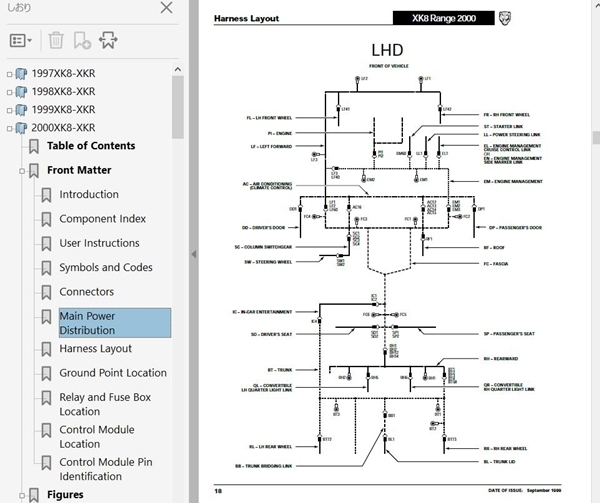
Task: Click the delete bookmark trash icon
Action: coord(56,40)
